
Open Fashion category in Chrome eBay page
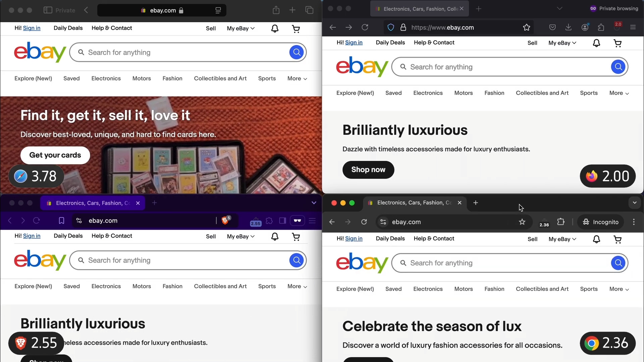(494, 289)
